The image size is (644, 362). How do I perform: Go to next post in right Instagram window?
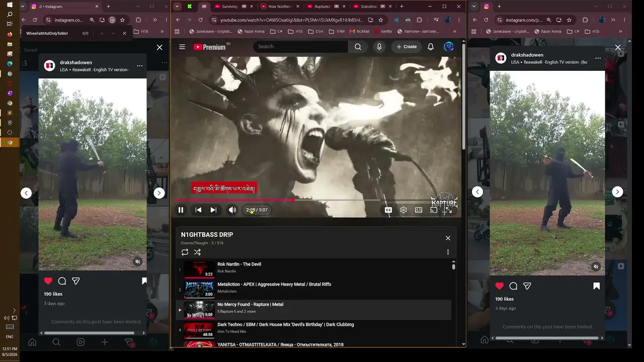click(617, 192)
